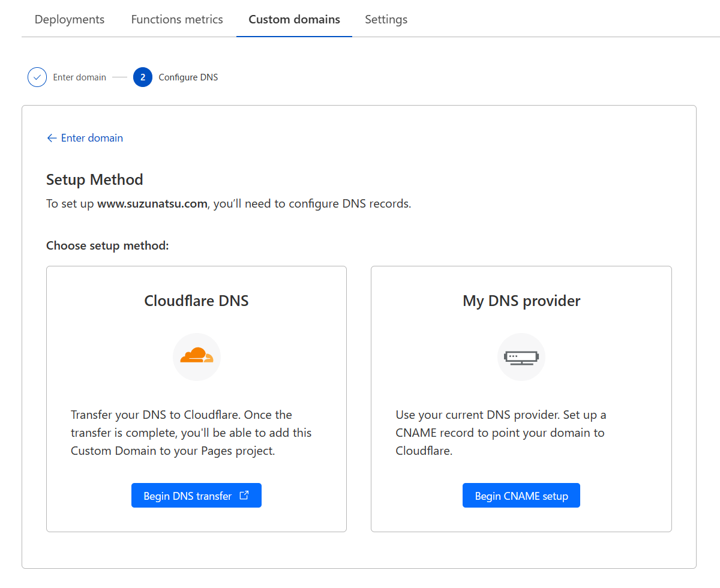
Task: Click the Enter domain step label
Action: point(80,77)
